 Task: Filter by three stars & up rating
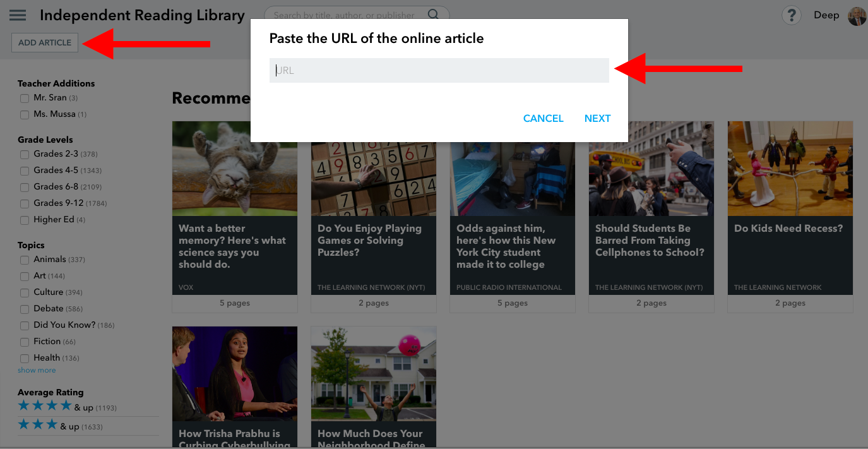pyautogui.click(x=60, y=425)
